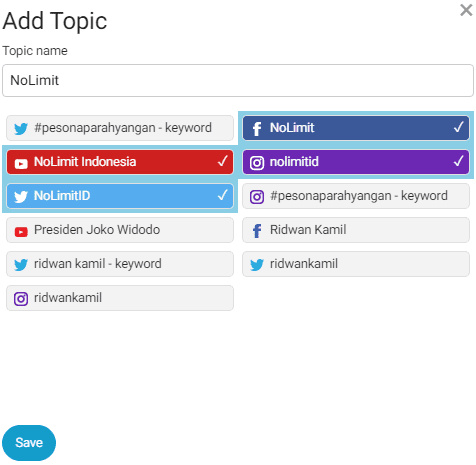The height and width of the screenshot is (465, 476).
Task: Select Ridwan Kamil Facebook page
Action: (x=356, y=230)
